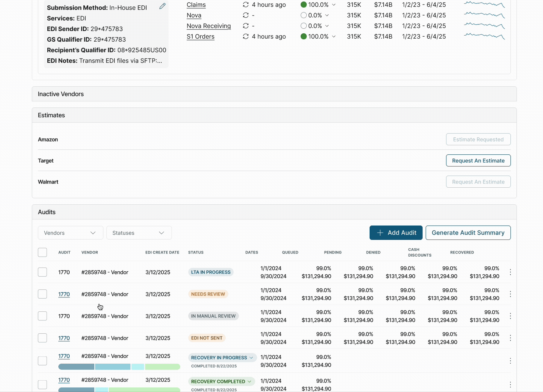Click the sync icon beside S1 Orders

(x=246, y=36)
